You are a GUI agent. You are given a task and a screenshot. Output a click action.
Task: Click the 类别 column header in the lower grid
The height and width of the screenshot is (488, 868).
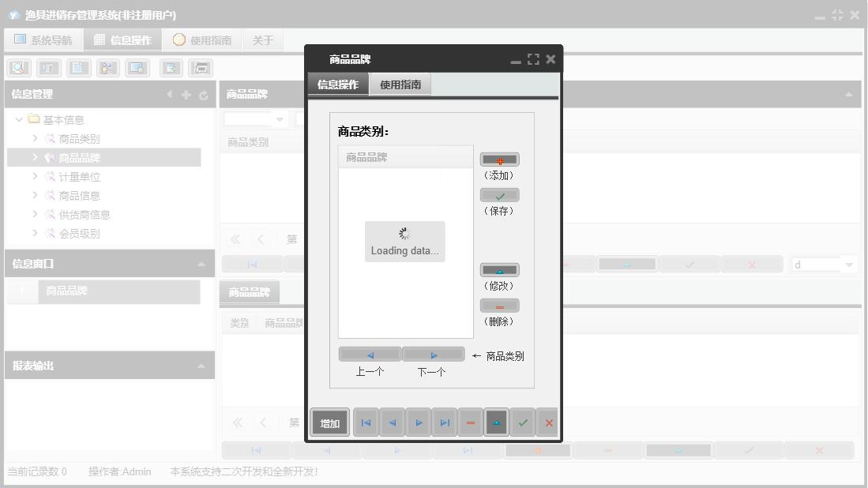[239, 323]
